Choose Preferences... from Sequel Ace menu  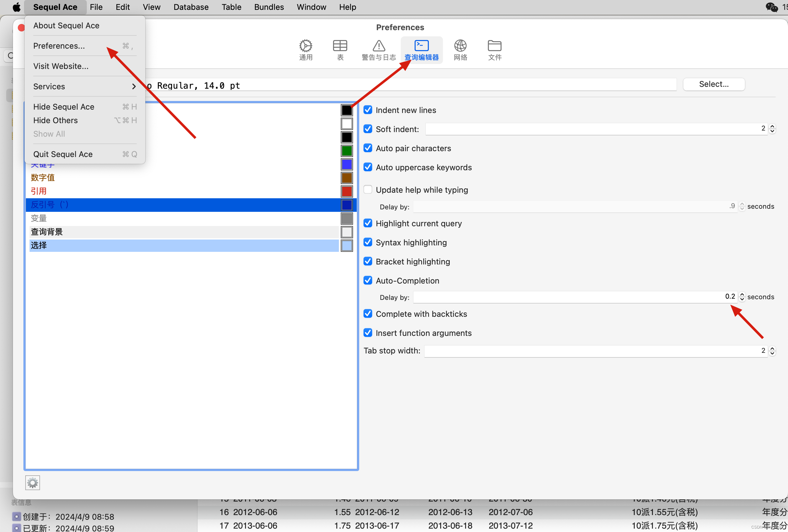point(59,46)
